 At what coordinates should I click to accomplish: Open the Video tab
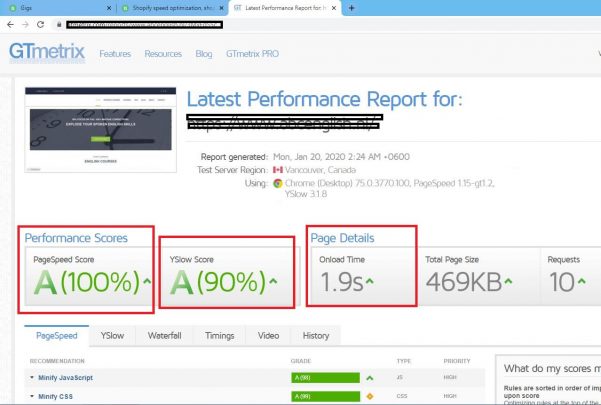(x=268, y=336)
